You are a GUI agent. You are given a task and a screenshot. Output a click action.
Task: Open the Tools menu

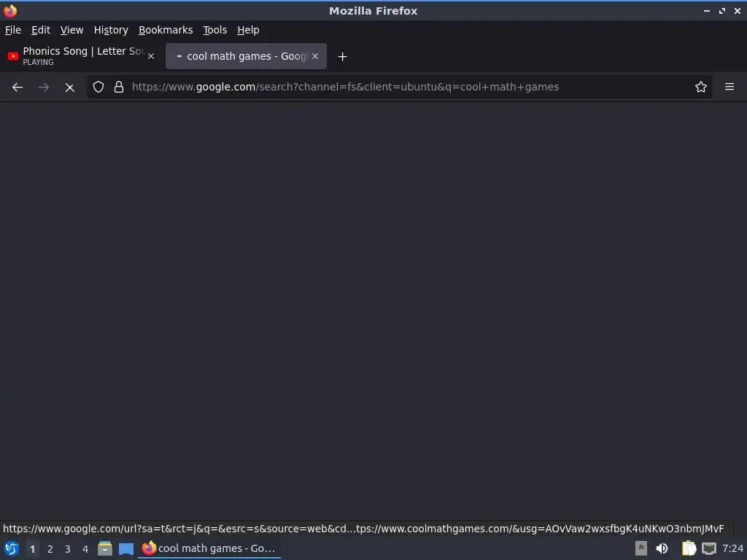point(215,30)
